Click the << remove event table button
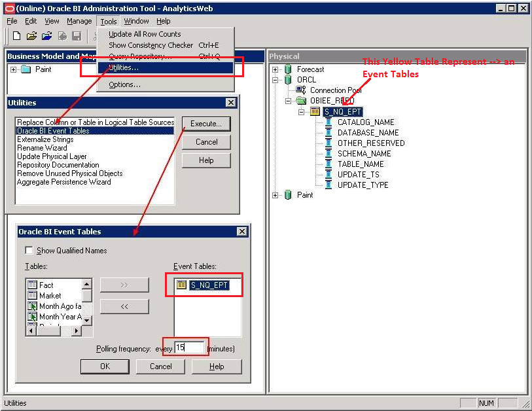Viewport: 532px width, 411px height. click(x=124, y=306)
